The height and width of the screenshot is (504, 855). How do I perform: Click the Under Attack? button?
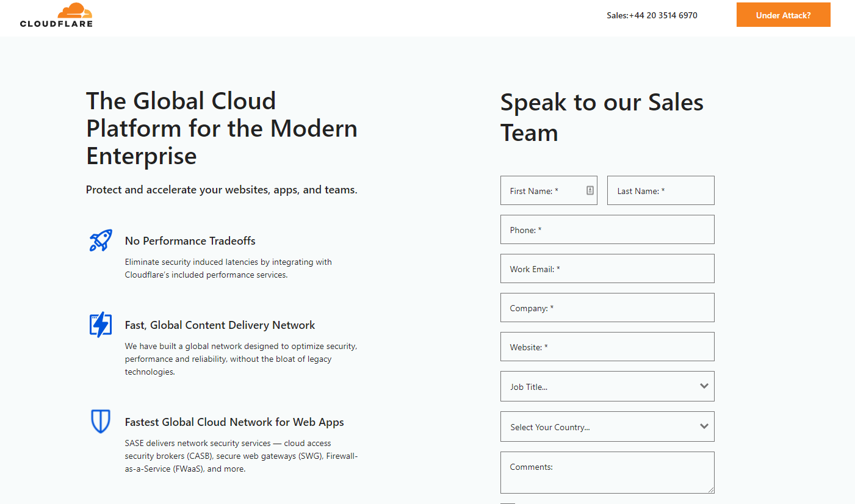tap(784, 15)
